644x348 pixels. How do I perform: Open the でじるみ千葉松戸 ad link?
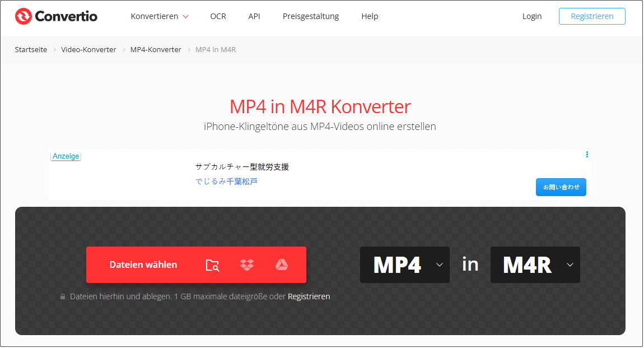226,182
